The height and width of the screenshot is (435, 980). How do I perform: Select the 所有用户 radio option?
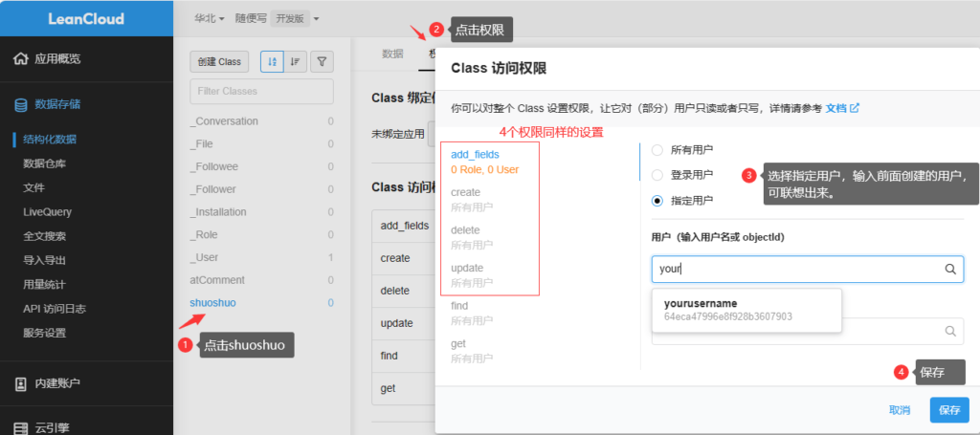[x=657, y=150]
